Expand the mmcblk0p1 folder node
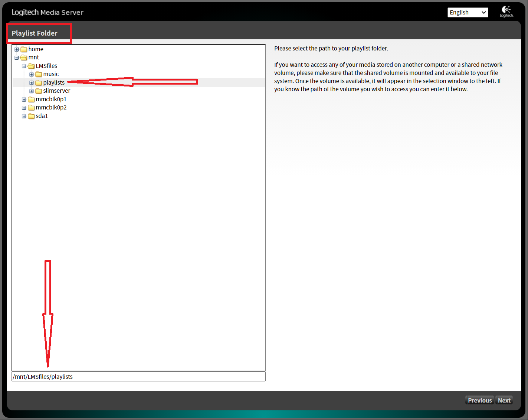Screen dimensions: 528x420 point(24,99)
